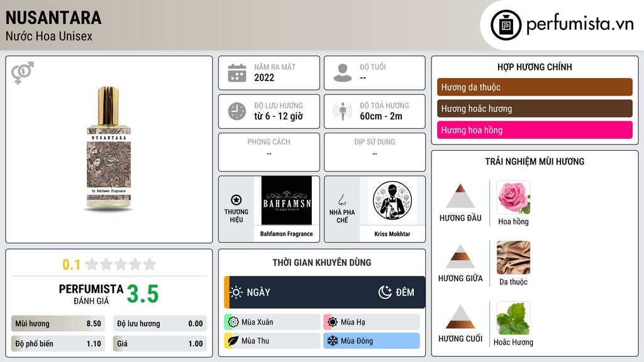The width and height of the screenshot is (644, 362).
Task: Click the sillage icon for Độ toả hương
Action: click(343, 111)
